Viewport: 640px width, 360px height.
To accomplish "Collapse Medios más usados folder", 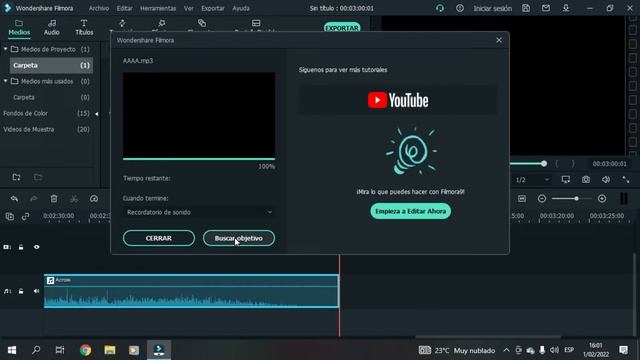I will click(6, 81).
